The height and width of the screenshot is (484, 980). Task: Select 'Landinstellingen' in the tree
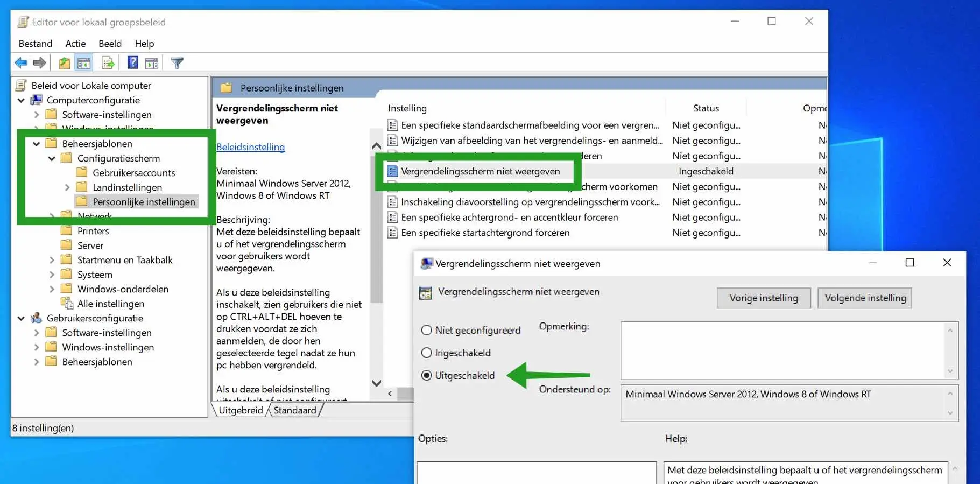click(127, 187)
